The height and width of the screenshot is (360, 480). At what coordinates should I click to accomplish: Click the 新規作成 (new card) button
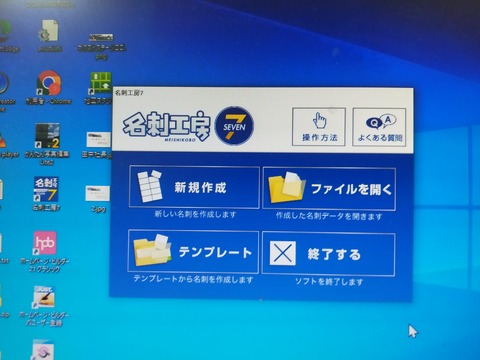[x=194, y=187]
